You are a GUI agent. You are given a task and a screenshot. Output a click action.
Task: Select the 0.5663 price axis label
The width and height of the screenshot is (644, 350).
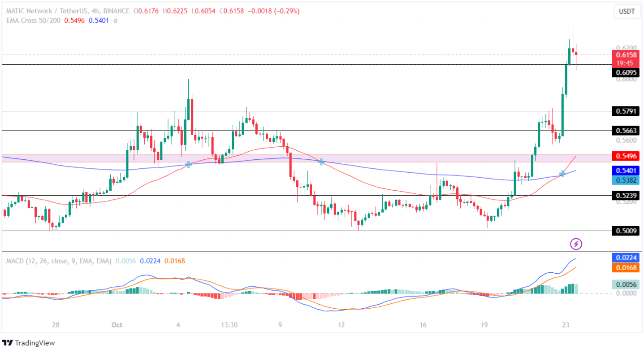pyautogui.click(x=626, y=131)
